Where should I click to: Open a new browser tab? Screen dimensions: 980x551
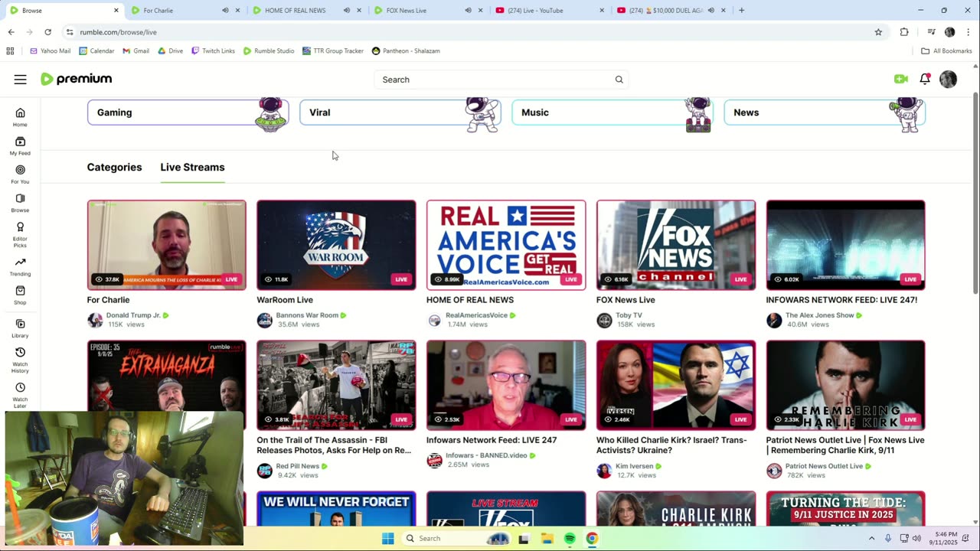[741, 11]
